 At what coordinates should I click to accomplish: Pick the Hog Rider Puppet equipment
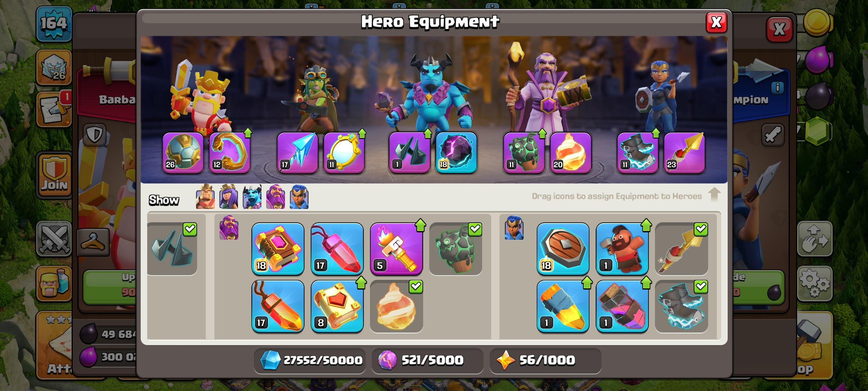pyautogui.click(x=622, y=249)
